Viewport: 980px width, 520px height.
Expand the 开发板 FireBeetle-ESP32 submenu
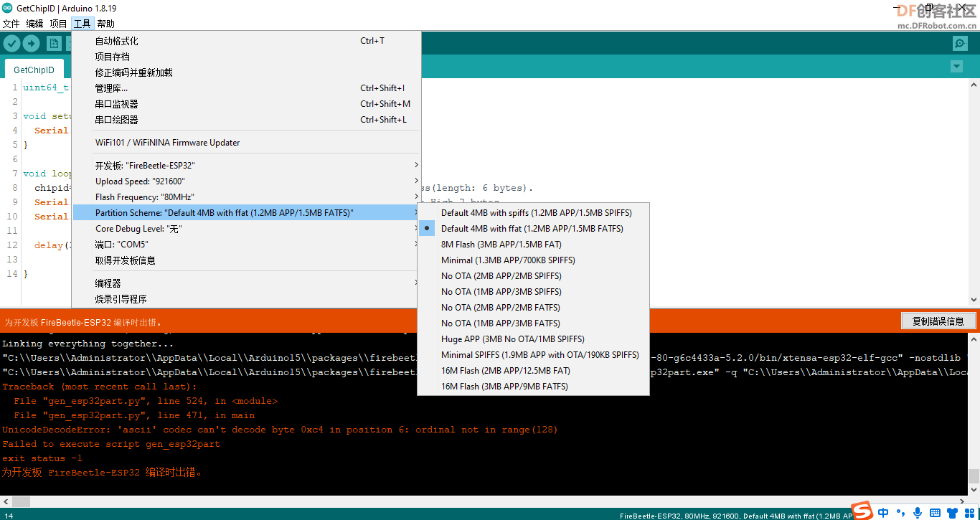[x=245, y=166]
